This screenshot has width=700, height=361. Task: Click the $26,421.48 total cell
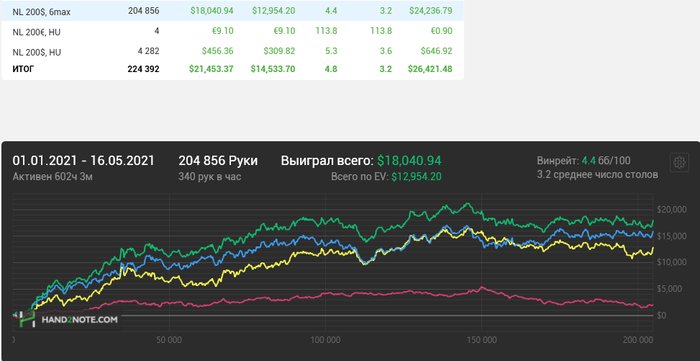click(430, 69)
